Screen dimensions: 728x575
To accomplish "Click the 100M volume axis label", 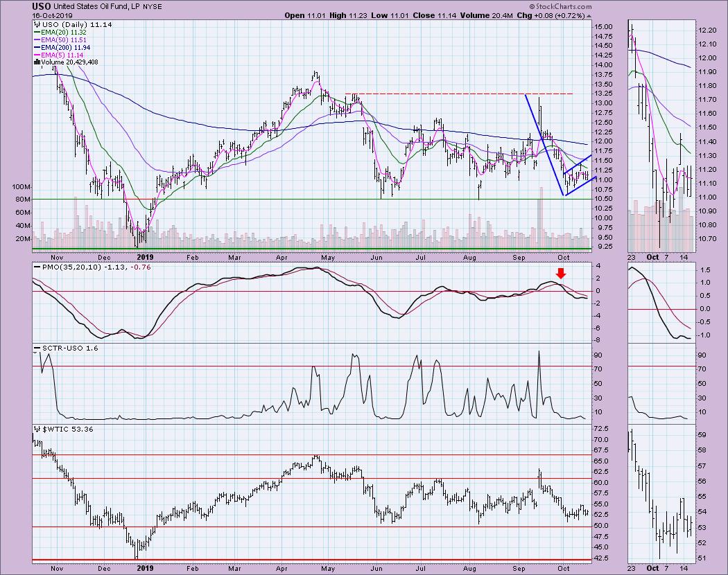I will tap(21, 187).
